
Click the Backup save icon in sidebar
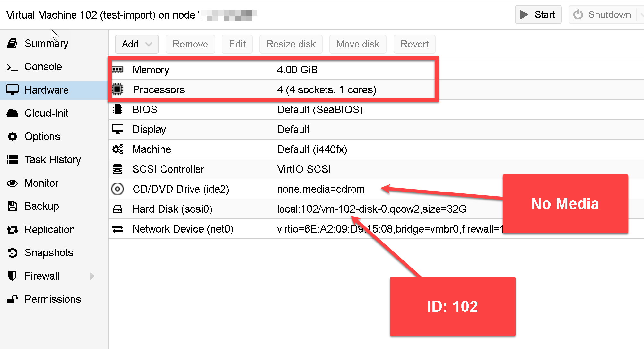(x=12, y=206)
